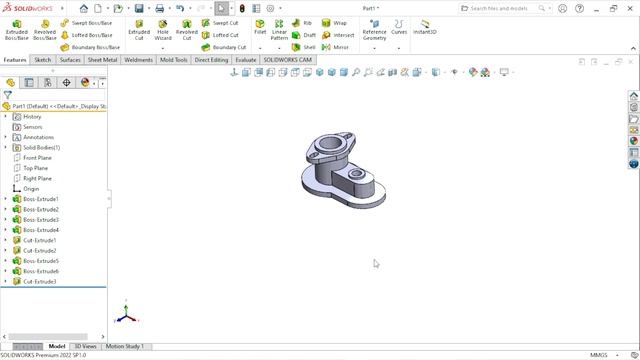Open the Curves tool

[399, 27]
